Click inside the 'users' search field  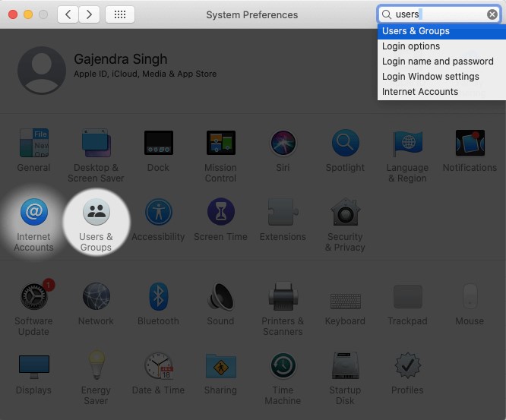[x=440, y=14]
